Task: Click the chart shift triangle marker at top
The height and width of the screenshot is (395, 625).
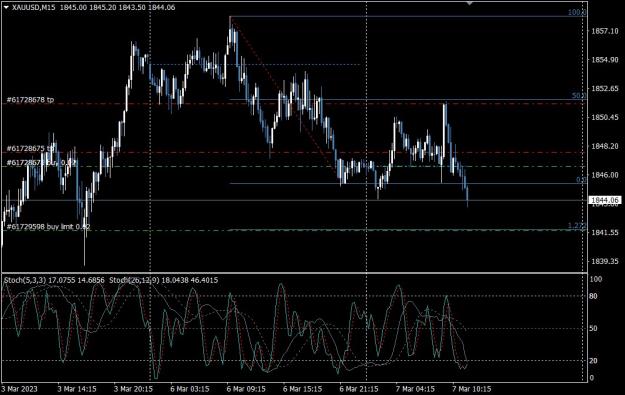Action: pos(470,3)
